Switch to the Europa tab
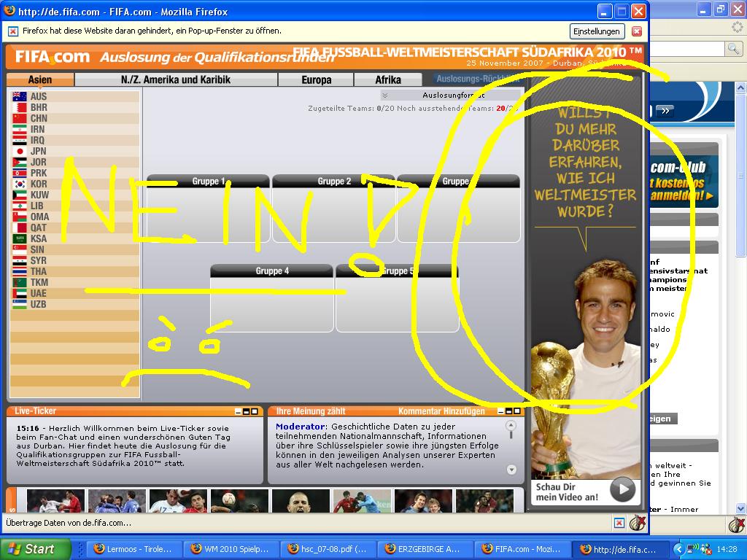Viewport: 747px width, 560px height. pos(316,80)
